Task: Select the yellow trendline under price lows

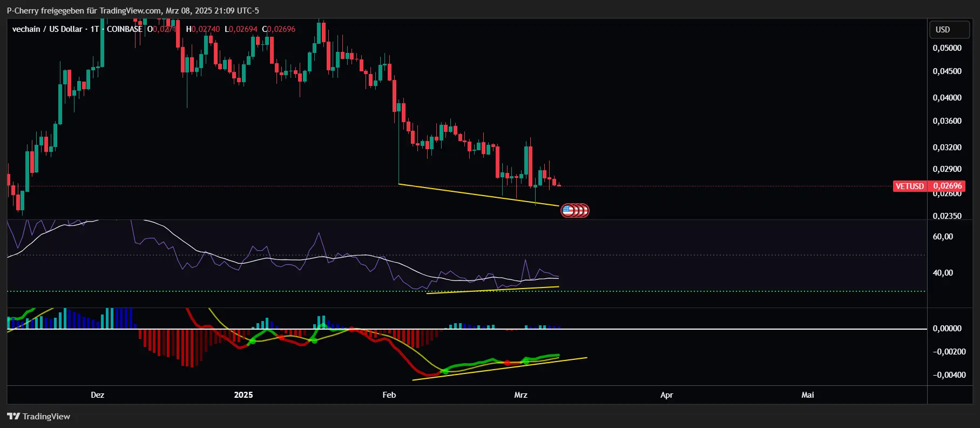Action: click(478, 195)
